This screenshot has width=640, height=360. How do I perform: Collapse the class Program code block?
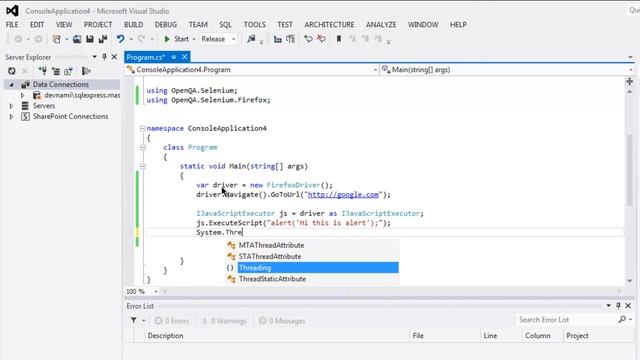point(142,147)
